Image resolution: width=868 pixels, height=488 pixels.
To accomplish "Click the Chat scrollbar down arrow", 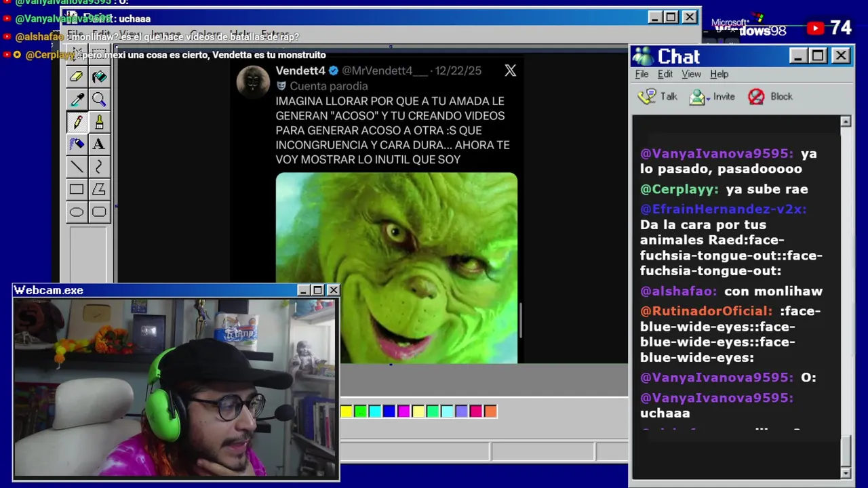I will 846,472.
